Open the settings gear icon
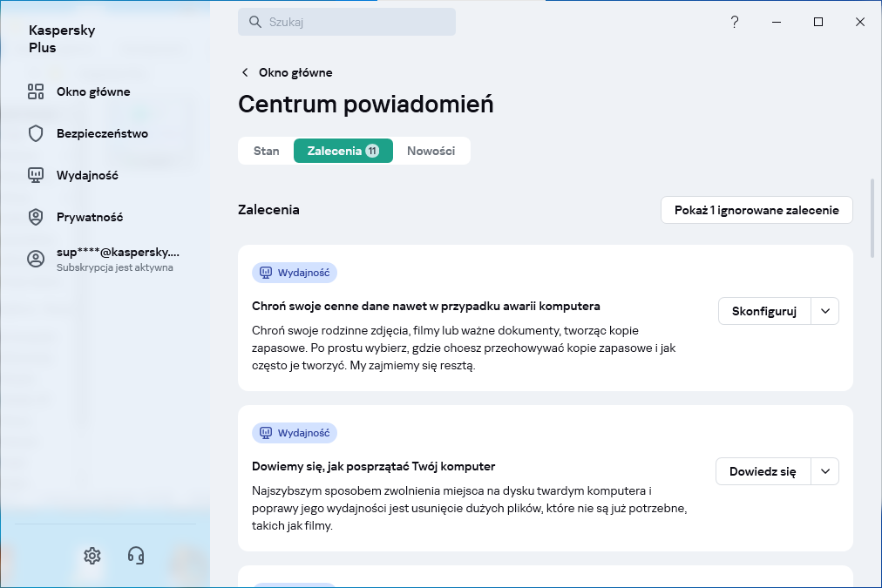 click(92, 556)
